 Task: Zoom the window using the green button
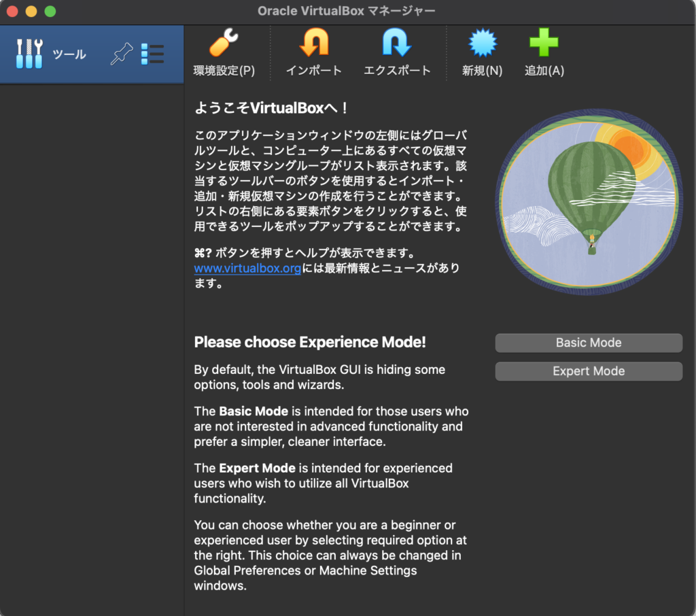click(50, 12)
